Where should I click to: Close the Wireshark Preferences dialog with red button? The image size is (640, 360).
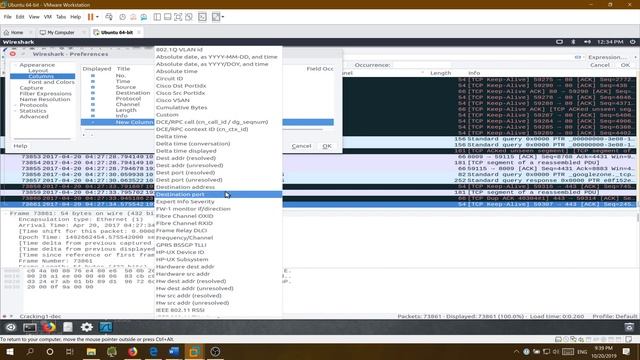click(13, 54)
